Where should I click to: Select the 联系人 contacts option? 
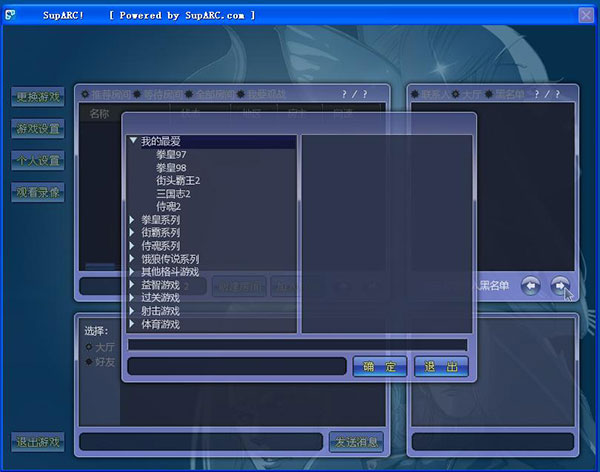415,94
